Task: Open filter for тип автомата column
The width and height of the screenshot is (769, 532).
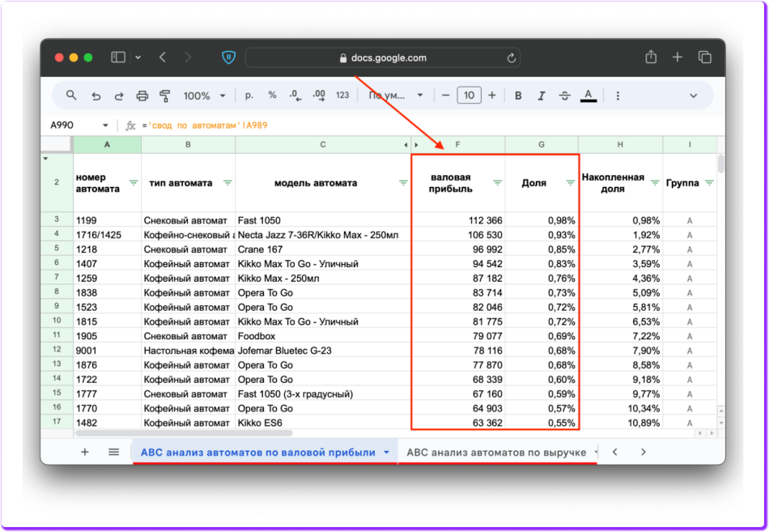Action: (x=227, y=183)
